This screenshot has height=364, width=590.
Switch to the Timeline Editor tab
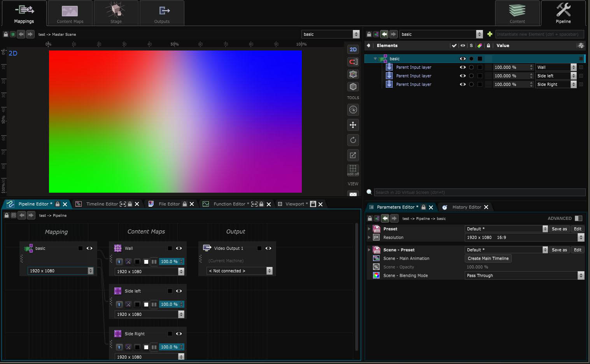102,204
